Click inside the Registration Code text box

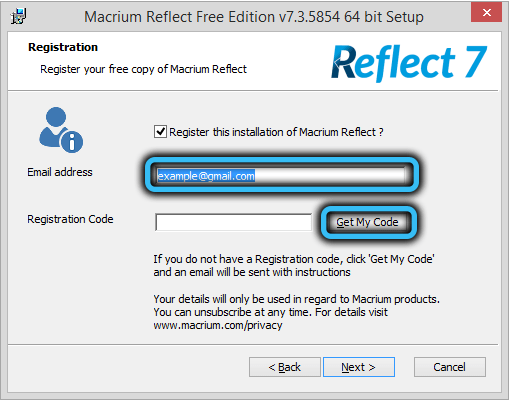click(233, 222)
